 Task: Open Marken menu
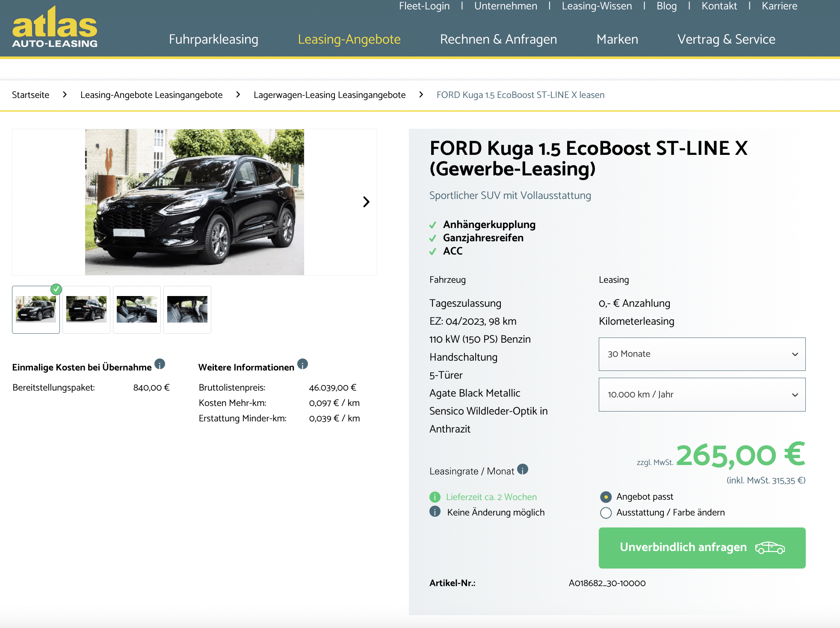pos(617,39)
